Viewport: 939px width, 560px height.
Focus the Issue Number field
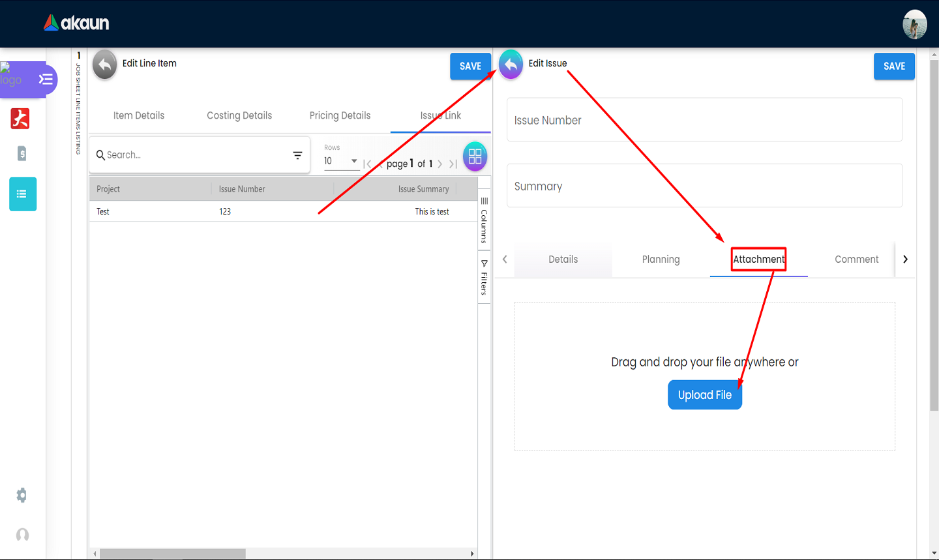(705, 120)
